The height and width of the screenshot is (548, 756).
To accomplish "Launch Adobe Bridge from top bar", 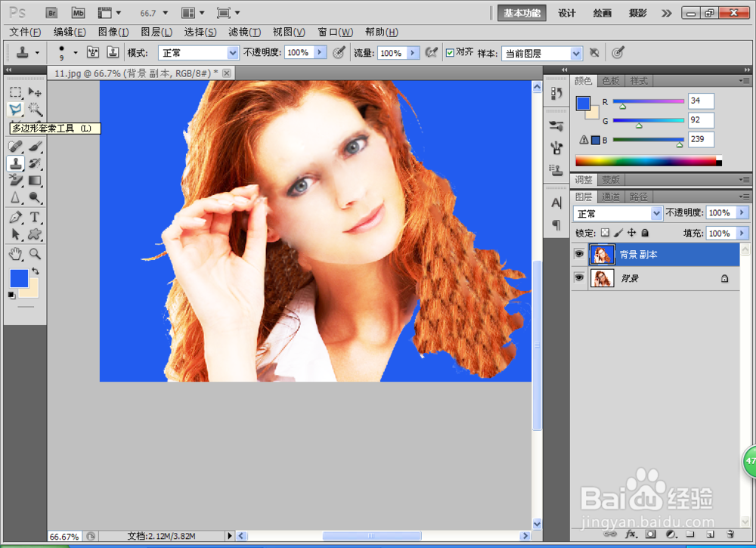I will (51, 13).
